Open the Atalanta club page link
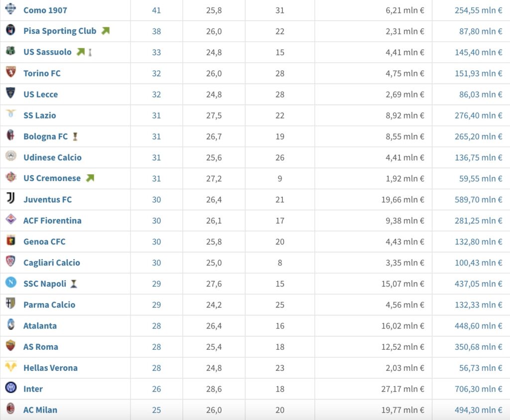 [x=40, y=326]
